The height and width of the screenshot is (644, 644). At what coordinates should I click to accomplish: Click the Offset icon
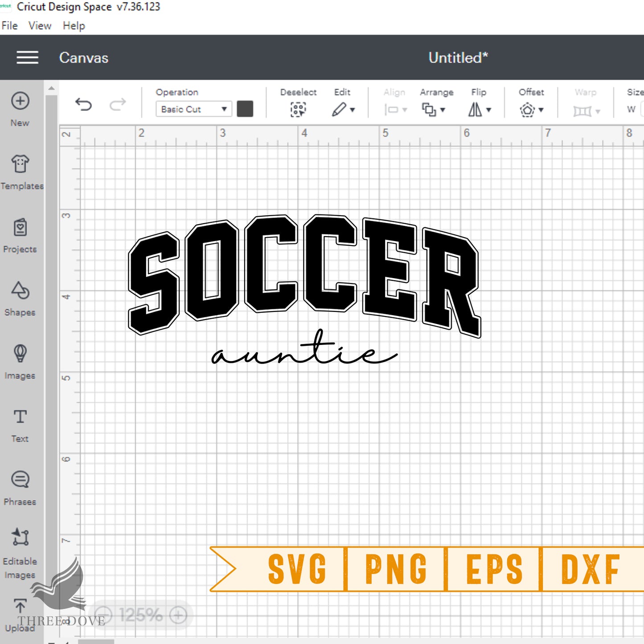coord(527,110)
